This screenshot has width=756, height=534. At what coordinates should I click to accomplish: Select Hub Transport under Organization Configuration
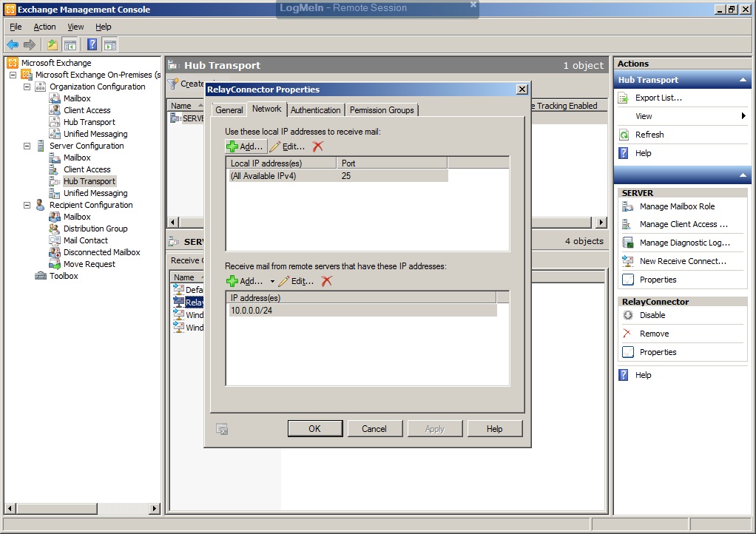(x=90, y=122)
